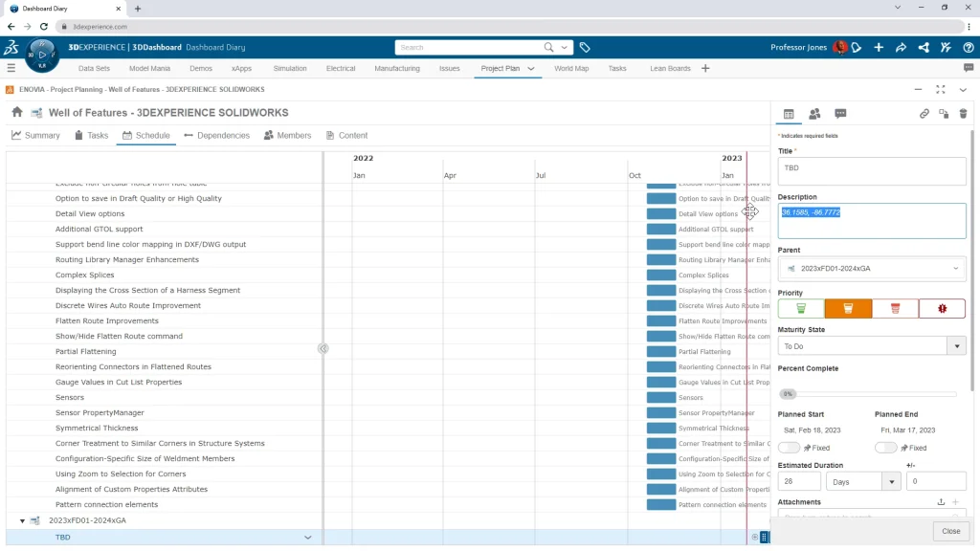Go to project home icon
980x551 pixels.
17,113
